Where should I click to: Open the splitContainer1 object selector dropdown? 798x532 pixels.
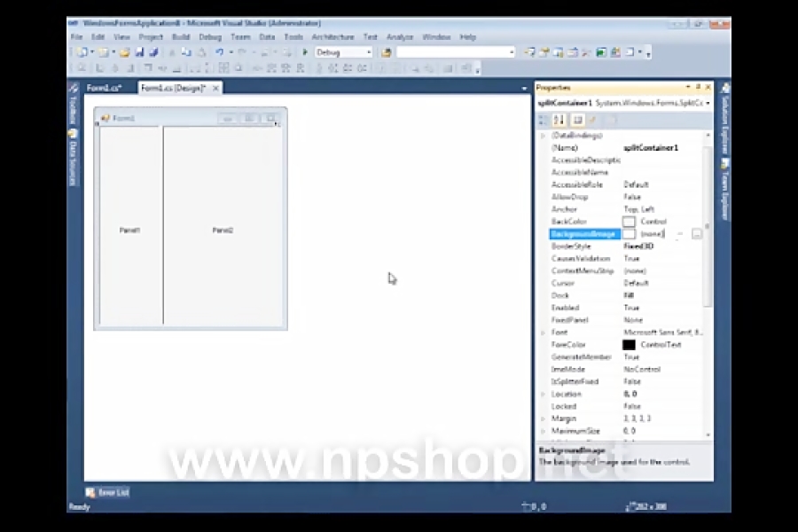708,104
